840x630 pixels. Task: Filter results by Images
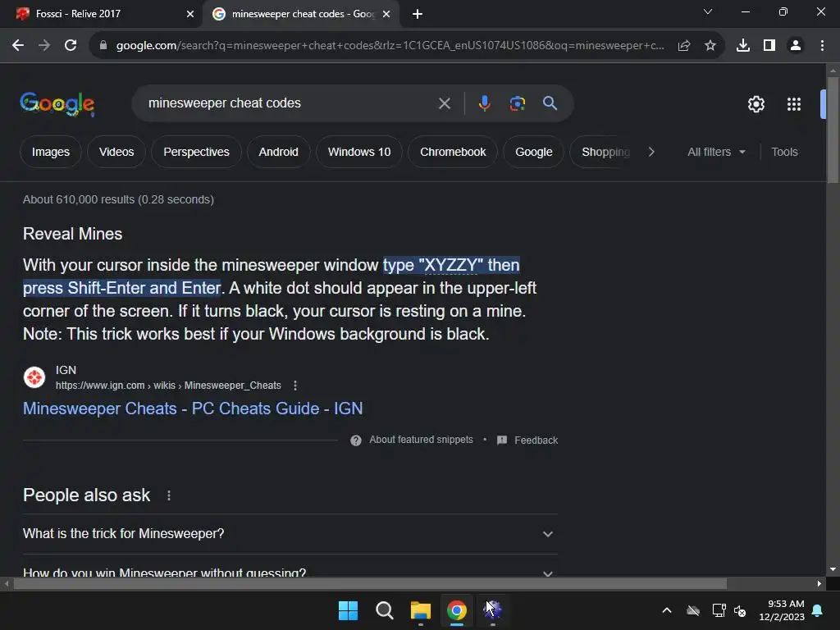point(50,152)
